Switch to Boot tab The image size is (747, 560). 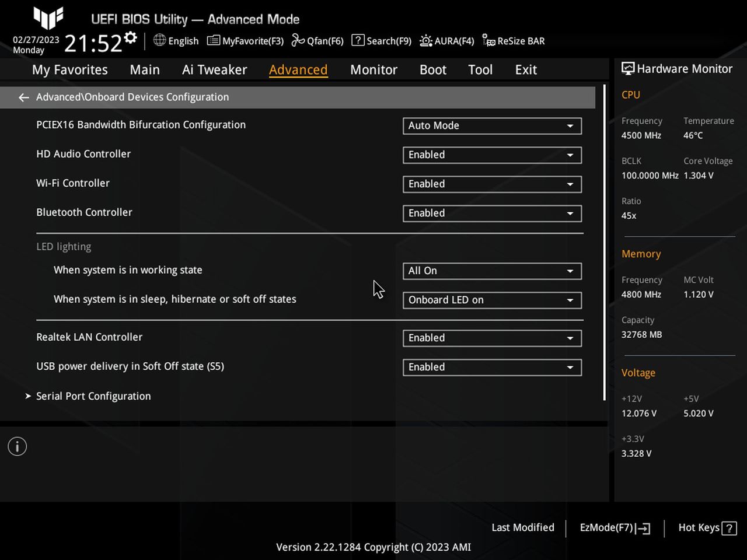(433, 70)
